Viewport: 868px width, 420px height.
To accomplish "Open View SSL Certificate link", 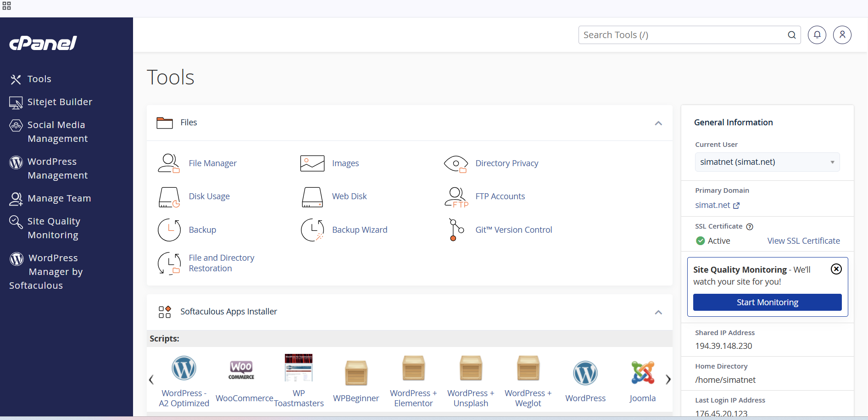I will pos(803,241).
